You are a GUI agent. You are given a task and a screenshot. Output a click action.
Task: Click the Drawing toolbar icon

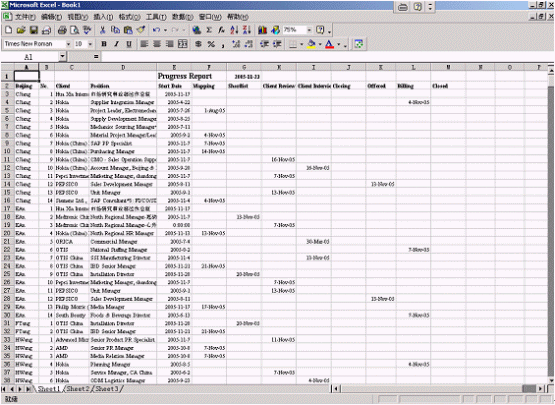click(275, 30)
